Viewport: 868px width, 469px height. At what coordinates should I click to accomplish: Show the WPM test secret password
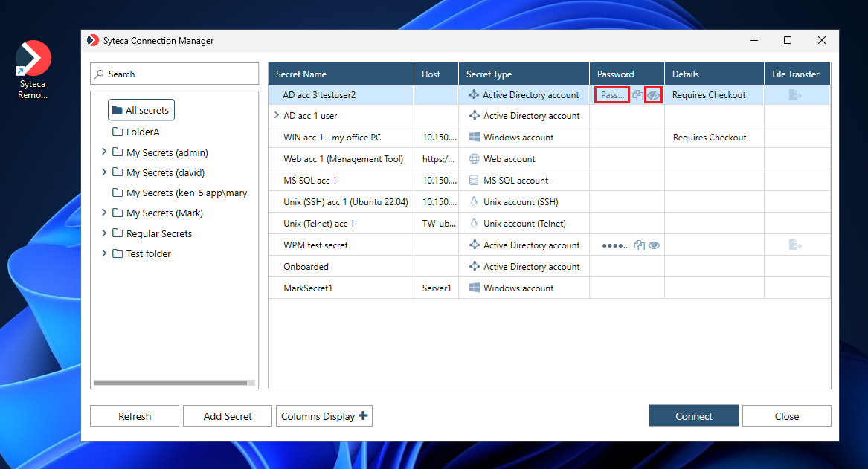click(654, 245)
